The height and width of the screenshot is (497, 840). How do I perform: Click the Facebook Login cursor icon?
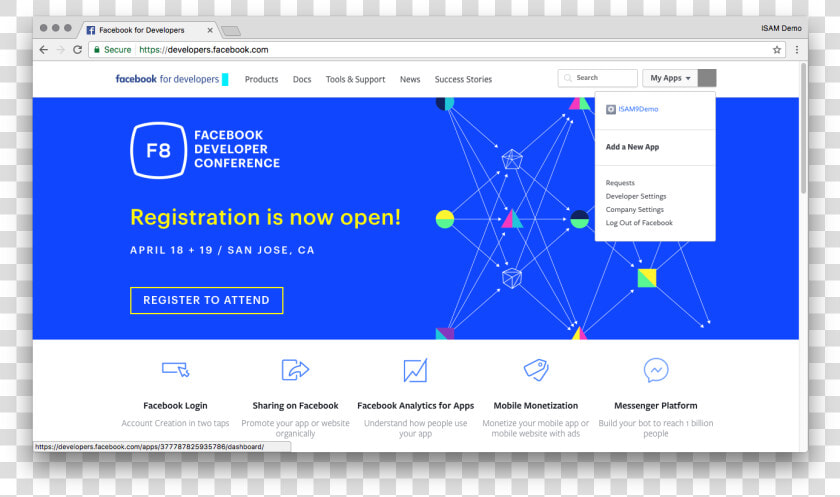point(175,369)
